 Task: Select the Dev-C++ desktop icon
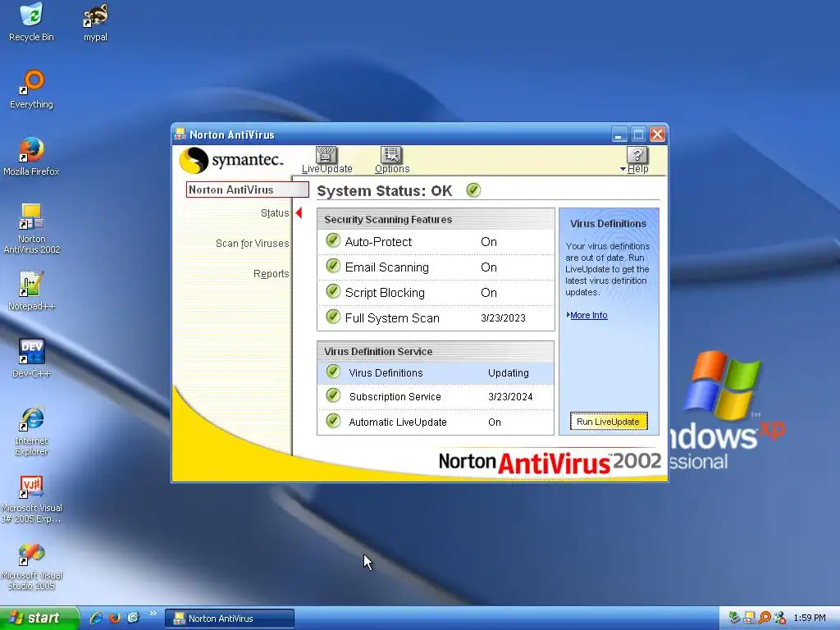click(31, 358)
